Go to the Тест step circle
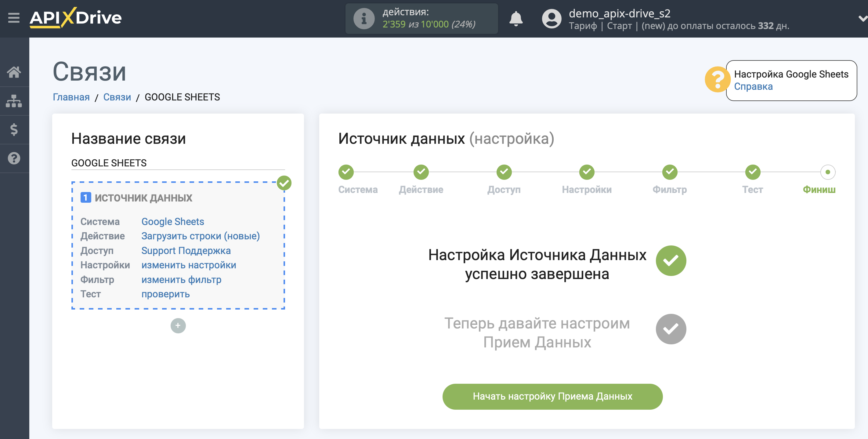 click(x=752, y=172)
